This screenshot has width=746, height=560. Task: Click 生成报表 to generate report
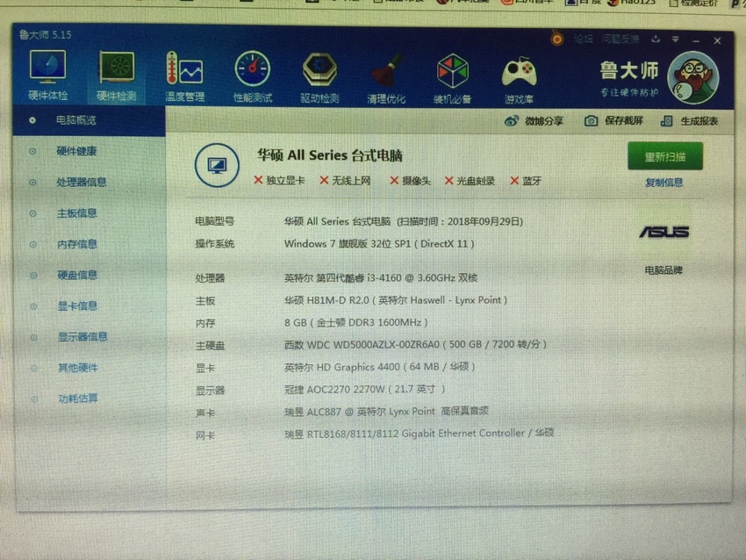pos(689,121)
